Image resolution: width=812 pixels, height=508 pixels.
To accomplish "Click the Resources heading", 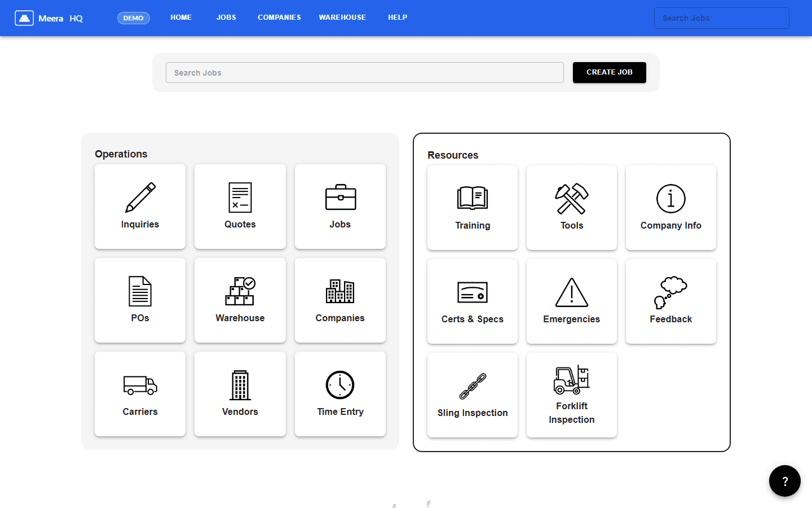I will coord(453,155).
